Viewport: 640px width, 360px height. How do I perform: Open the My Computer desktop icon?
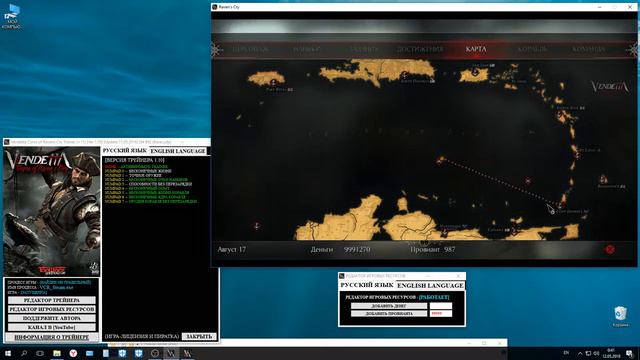pyautogui.click(x=12, y=16)
